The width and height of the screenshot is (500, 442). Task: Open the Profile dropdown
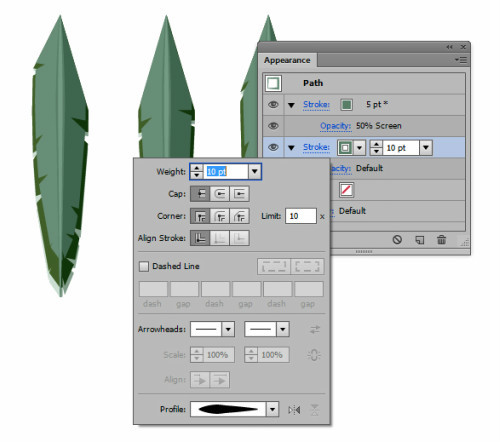coord(272,409)
